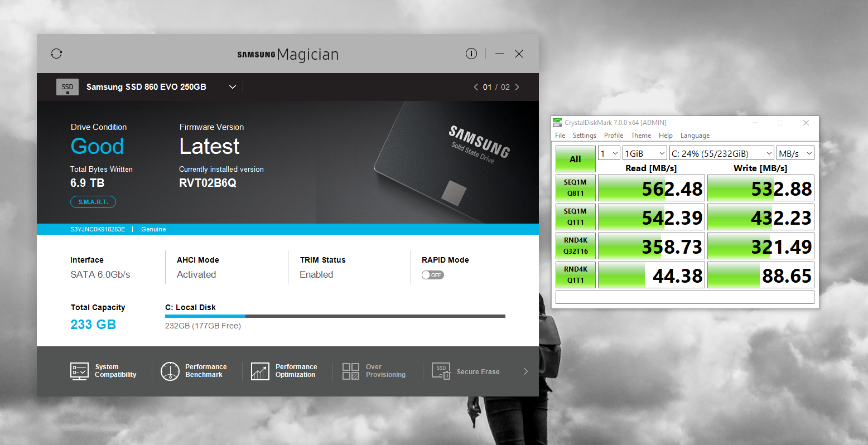
Task: Click the 232GB (177GB Free) text
Action: point(203,326)
